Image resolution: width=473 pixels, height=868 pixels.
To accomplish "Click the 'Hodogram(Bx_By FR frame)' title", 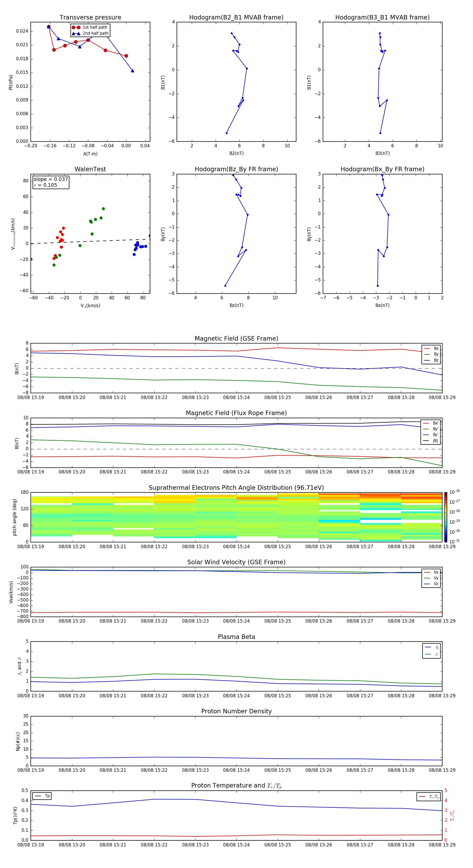I will tap(382, 169).
